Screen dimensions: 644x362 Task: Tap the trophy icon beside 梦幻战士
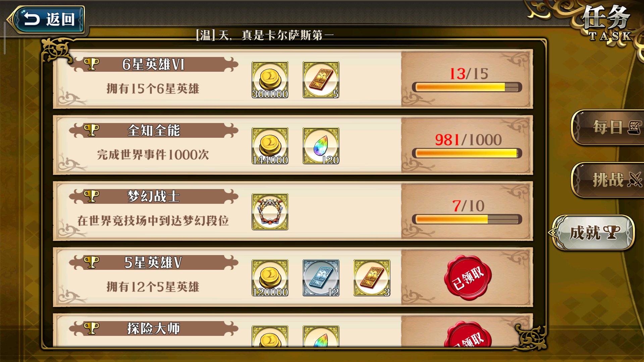pyautogui.click(x=91, y=196)
